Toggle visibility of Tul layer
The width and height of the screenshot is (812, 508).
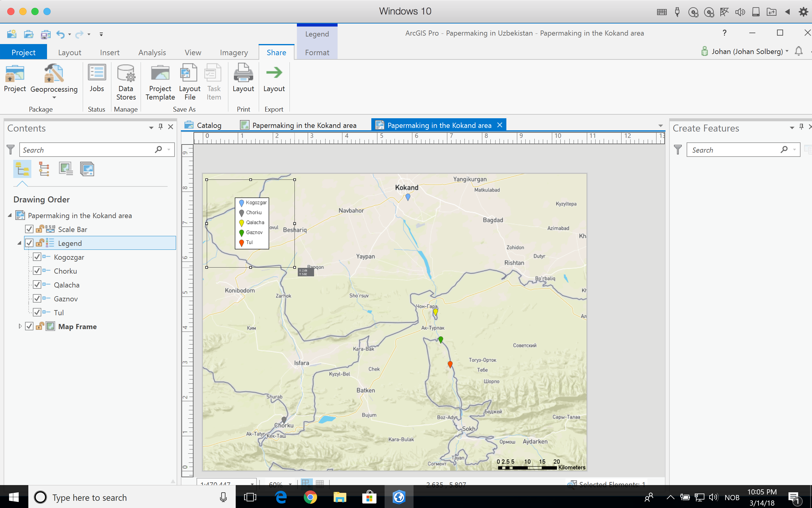(37, 313)
